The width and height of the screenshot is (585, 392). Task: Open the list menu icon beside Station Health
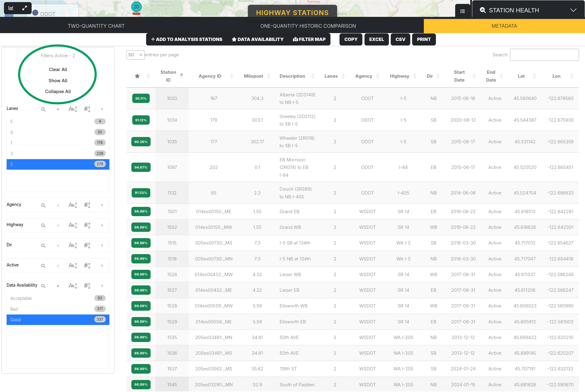(x=463, y=11)
